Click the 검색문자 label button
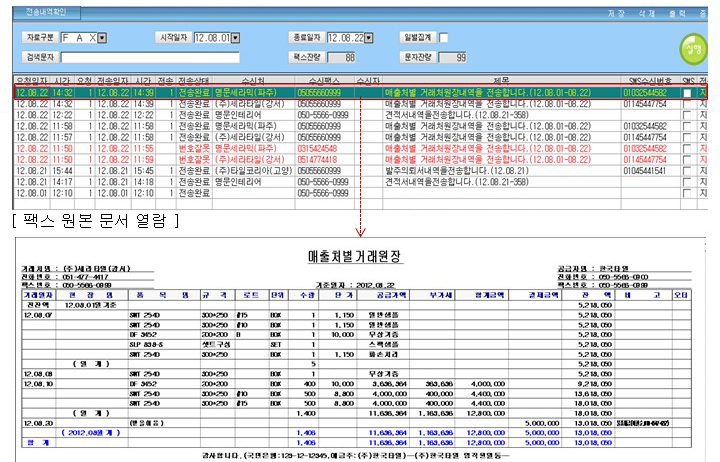 [x=40, y=57]
